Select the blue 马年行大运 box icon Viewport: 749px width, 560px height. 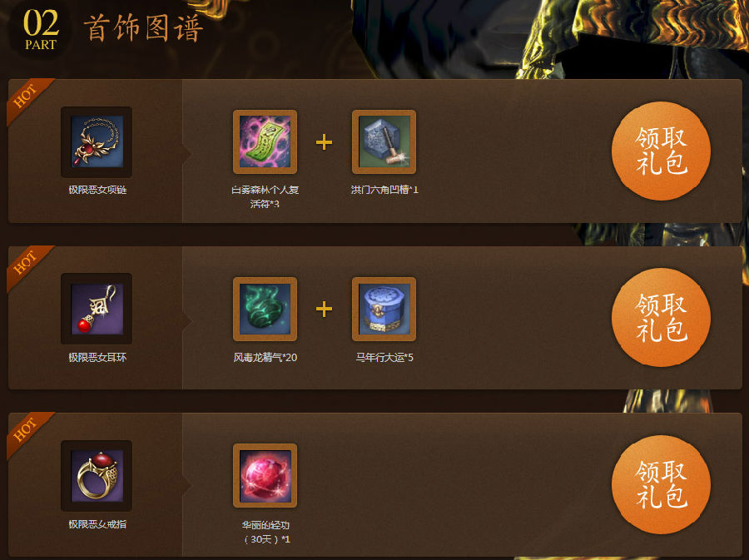tap(384, 309)
